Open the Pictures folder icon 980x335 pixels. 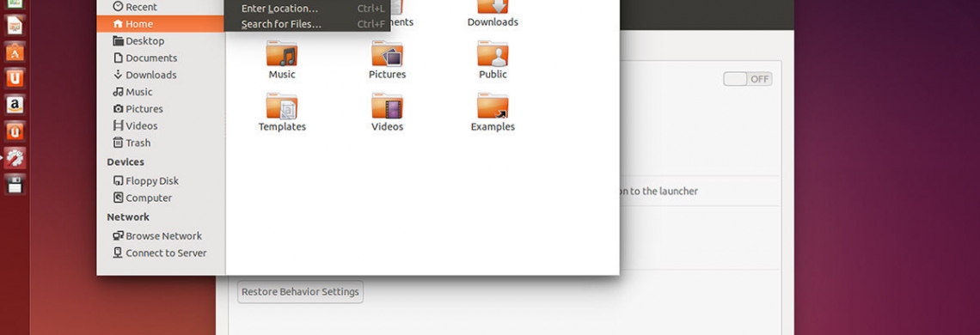click(387, 54)
